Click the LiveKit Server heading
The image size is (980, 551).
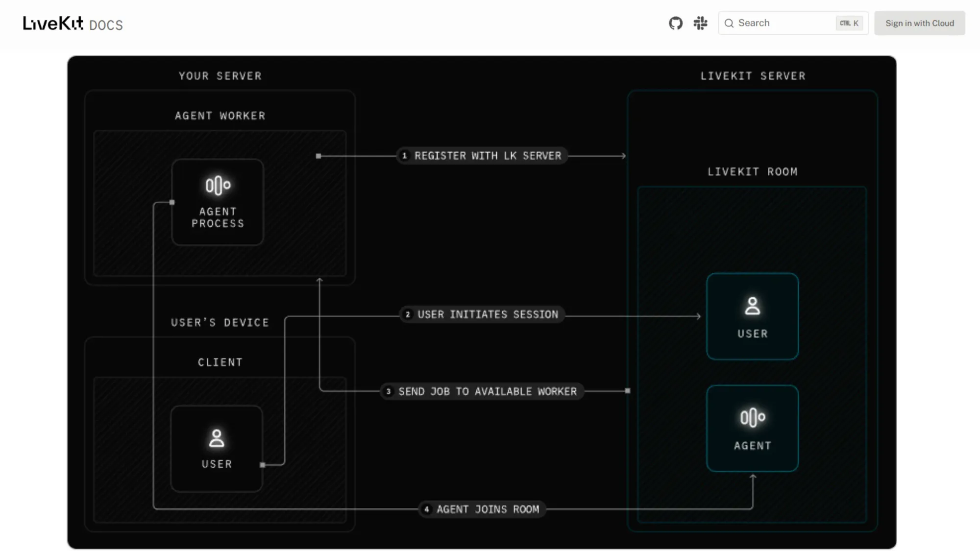[753, 76]
